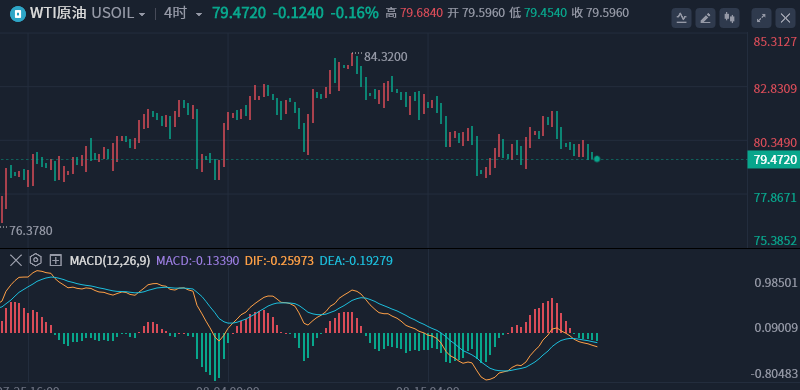
Task: Click the 76.3780 lowest price label
Action: point(31,231)
